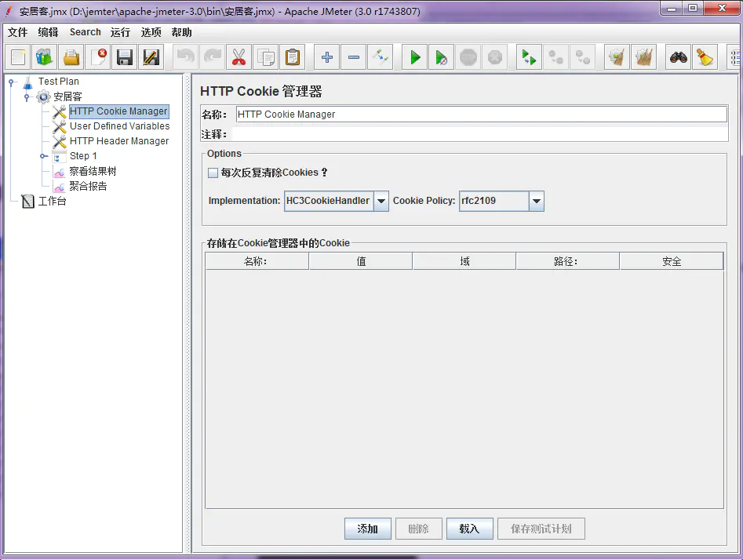This screenshot has width=743, height=560.
Task: Open the Cookie Policy rfc2109 dropdown
Action: click(537, 201)
